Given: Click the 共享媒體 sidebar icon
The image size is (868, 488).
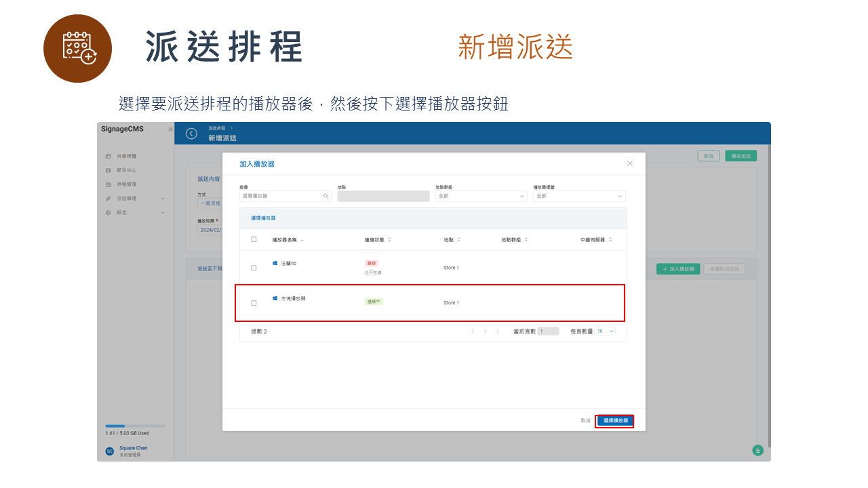Looking at the screenshot, I should (x=109, y=157).
